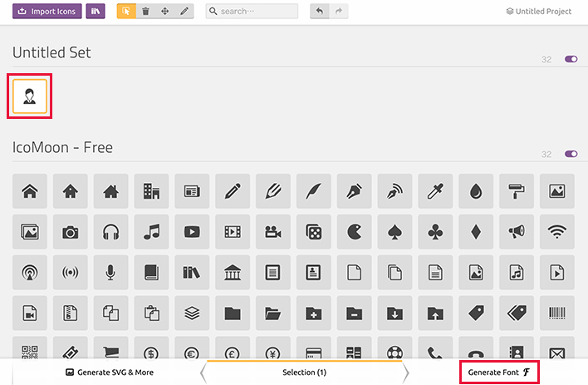Click the Import Icons button

click(47, 12)
